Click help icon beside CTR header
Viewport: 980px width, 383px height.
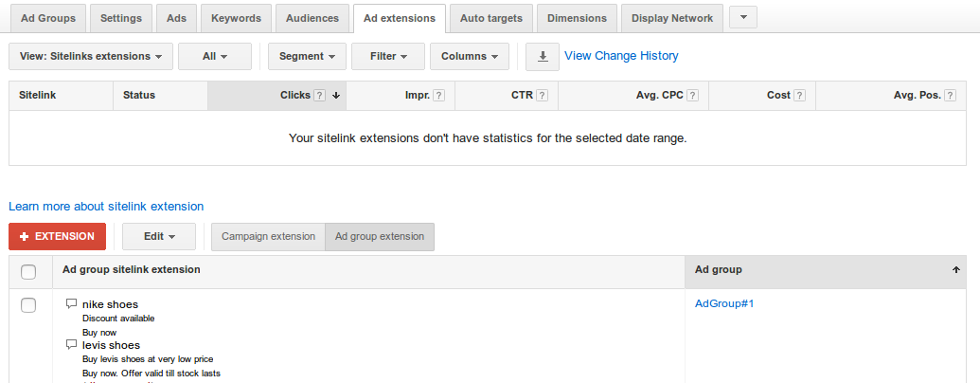(x=542, y=96)
